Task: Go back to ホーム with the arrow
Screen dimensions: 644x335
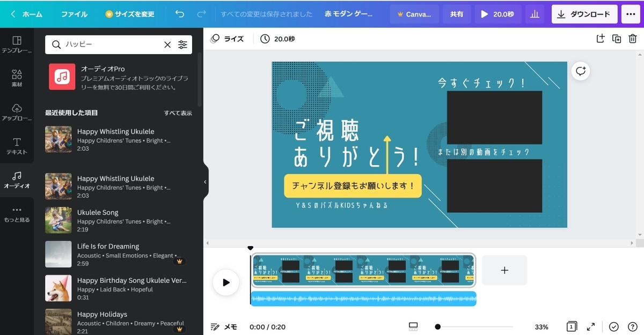Action: [26, 14]
